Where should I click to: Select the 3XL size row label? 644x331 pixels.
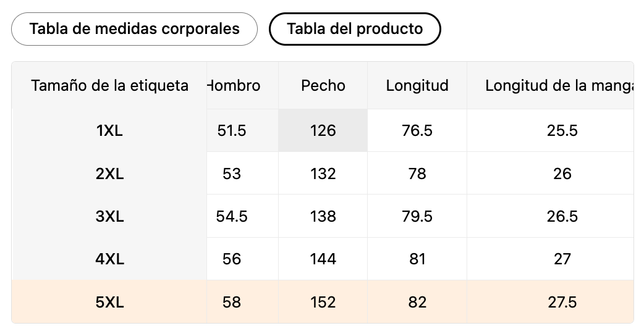pyautogui.click(x=109, y=217)
